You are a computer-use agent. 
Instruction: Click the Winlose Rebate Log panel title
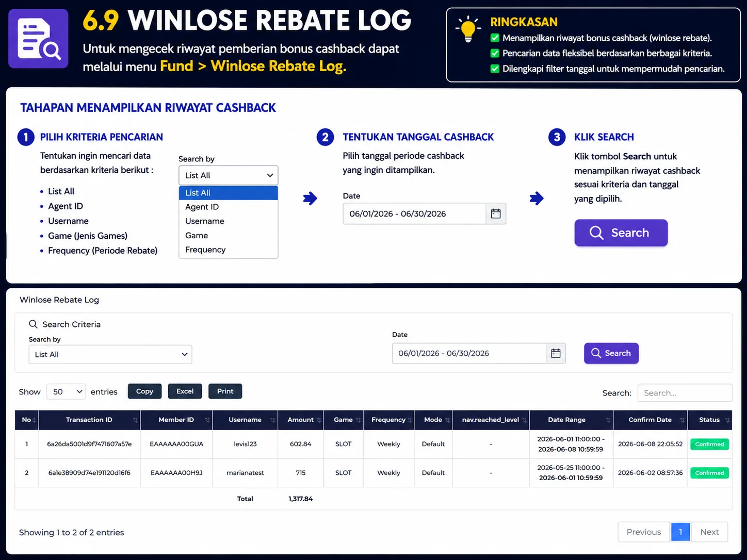[x=59, y=300]
